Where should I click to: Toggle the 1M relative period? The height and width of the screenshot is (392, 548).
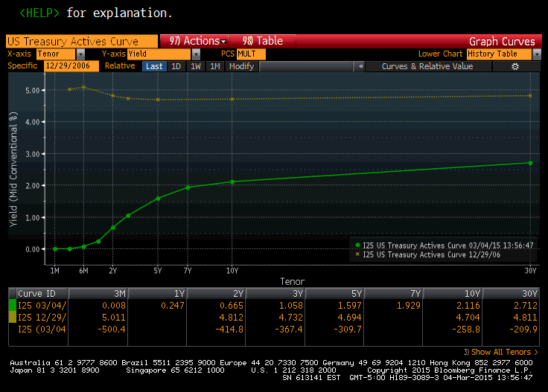[x=214, y=66]
